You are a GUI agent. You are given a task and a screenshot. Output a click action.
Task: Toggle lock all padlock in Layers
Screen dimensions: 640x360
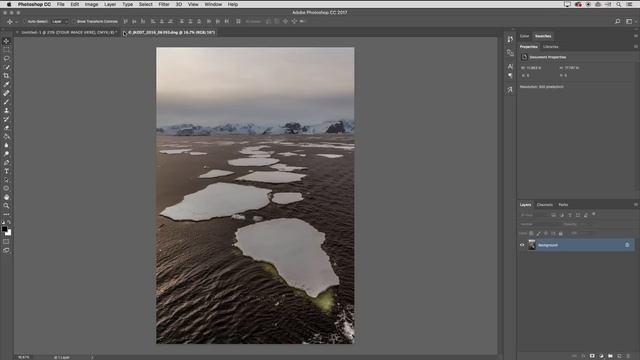[560, 233]
